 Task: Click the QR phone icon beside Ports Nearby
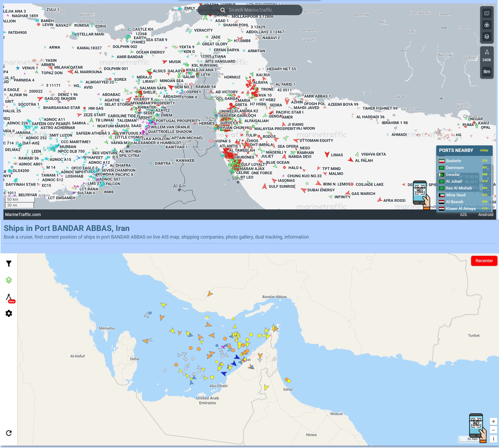point(421,195)
